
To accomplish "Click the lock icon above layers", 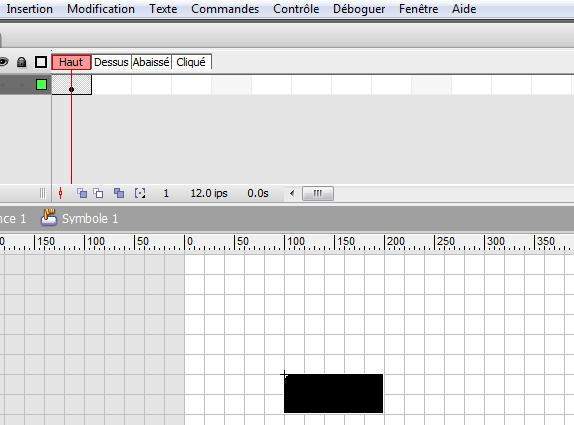I will click(22, 62).
